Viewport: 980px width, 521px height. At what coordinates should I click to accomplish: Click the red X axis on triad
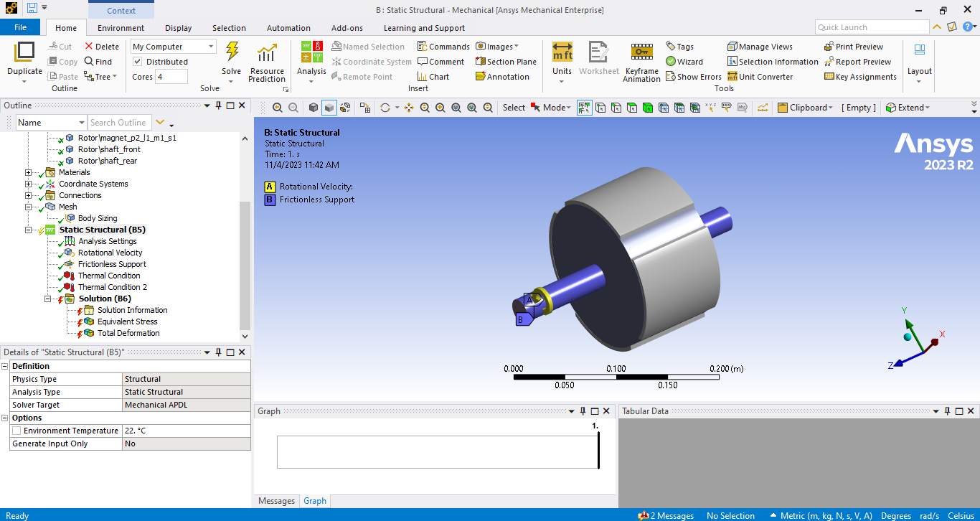pyautogui.click(x=934, y=342)
